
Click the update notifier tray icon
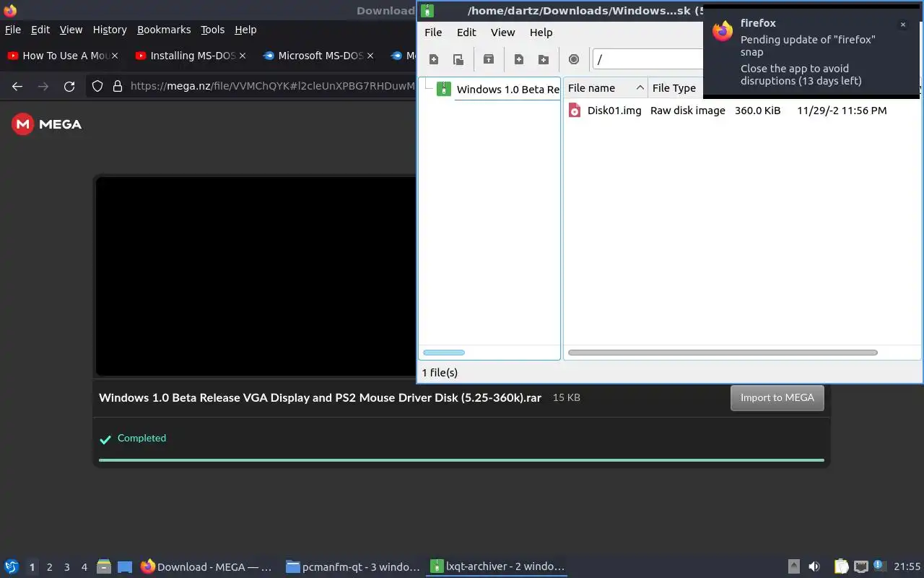(879, 566)
